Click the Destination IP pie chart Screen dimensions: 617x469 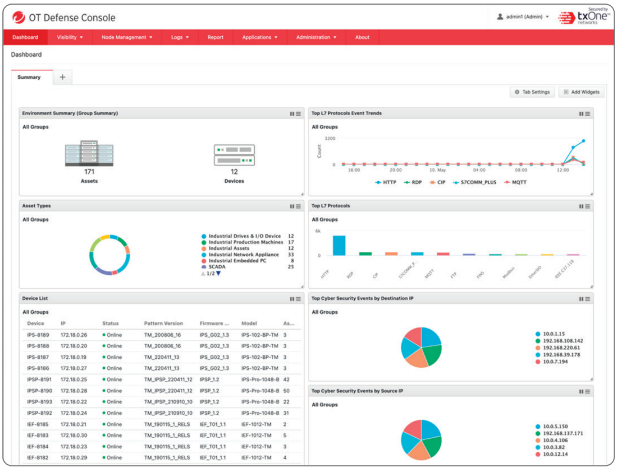pyautogui.click(x=421, y=347)
